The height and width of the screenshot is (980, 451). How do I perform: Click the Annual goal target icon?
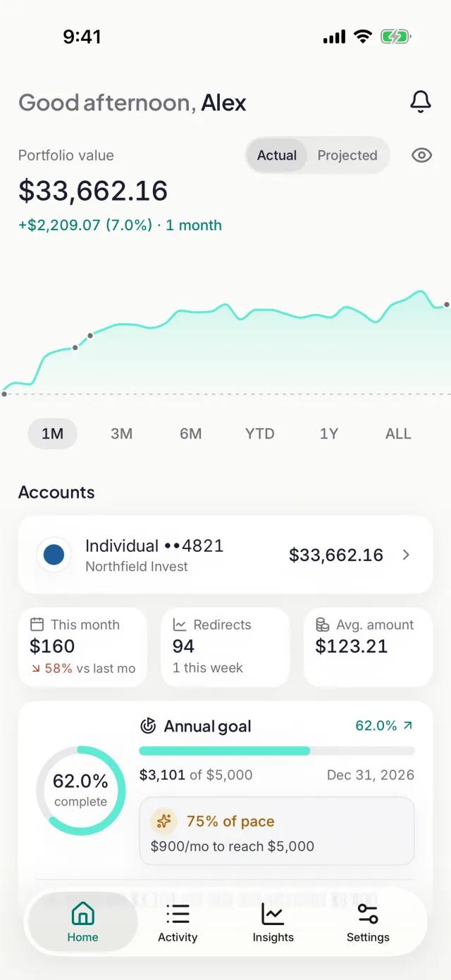[148, 726]
